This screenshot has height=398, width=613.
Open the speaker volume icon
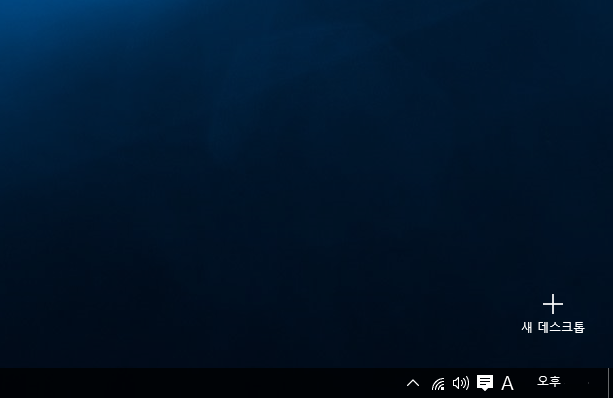click(461, 383)
